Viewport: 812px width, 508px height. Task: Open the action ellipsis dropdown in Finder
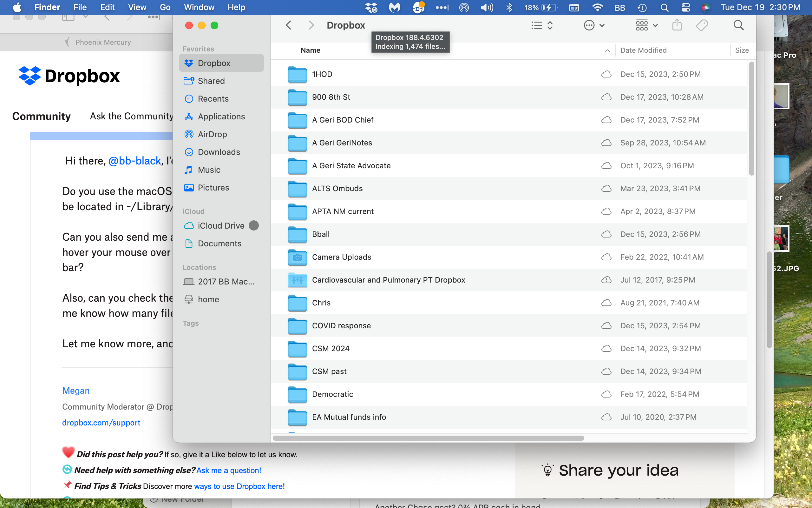click(594, 25)
